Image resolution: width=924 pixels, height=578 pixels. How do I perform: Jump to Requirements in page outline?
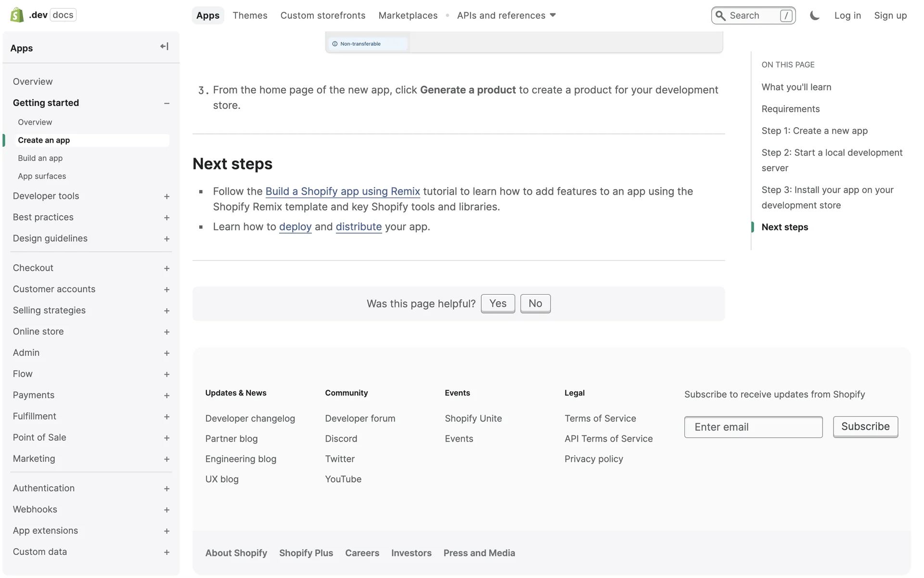[790, 109]
